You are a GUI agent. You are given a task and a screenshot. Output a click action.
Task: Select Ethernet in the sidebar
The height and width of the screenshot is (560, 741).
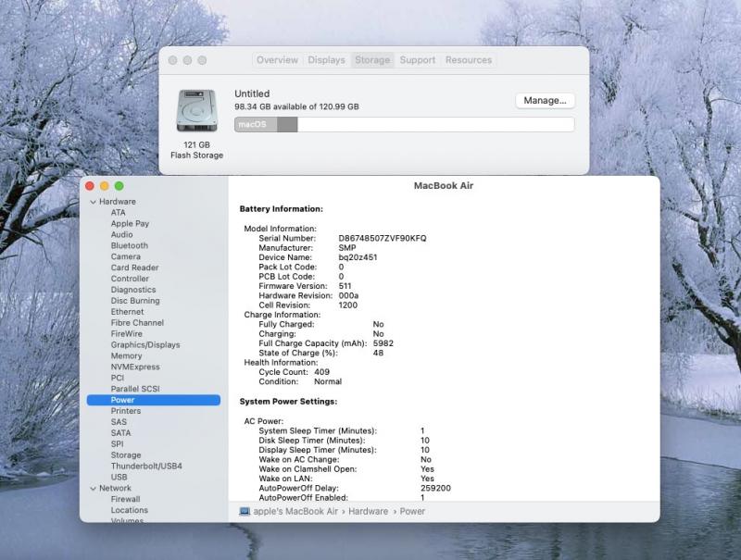[127, 312]
